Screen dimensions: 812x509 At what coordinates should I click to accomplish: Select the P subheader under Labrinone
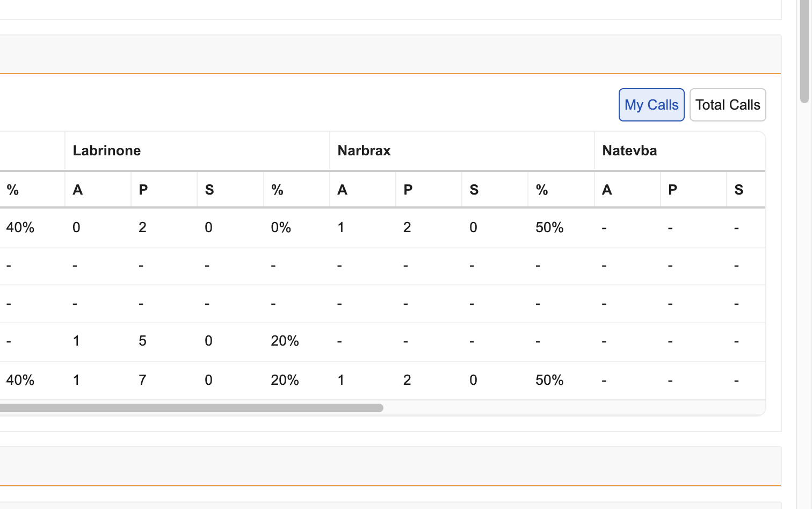click(143, 190)
